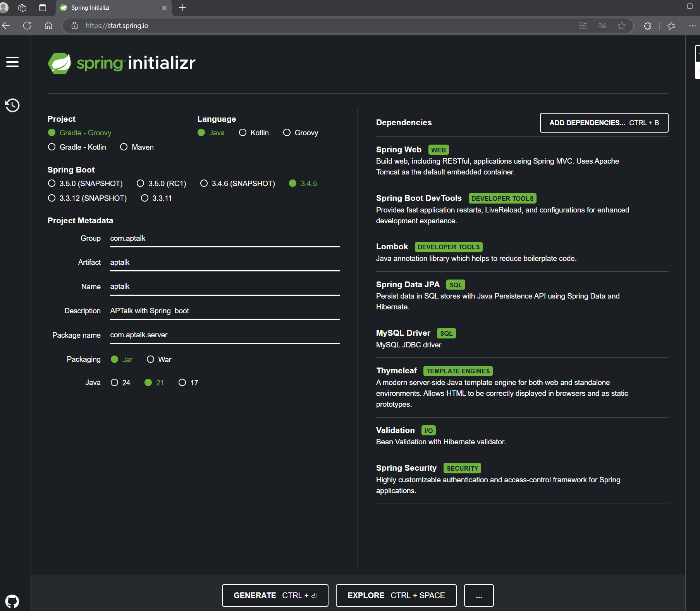This screenshot has width=700, height=611.
Task: Click the Group input field
Action: [225, 238]
